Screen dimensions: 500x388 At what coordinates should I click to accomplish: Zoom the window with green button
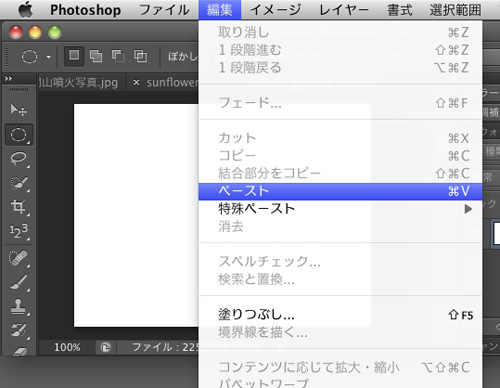[x=55, y=32]
